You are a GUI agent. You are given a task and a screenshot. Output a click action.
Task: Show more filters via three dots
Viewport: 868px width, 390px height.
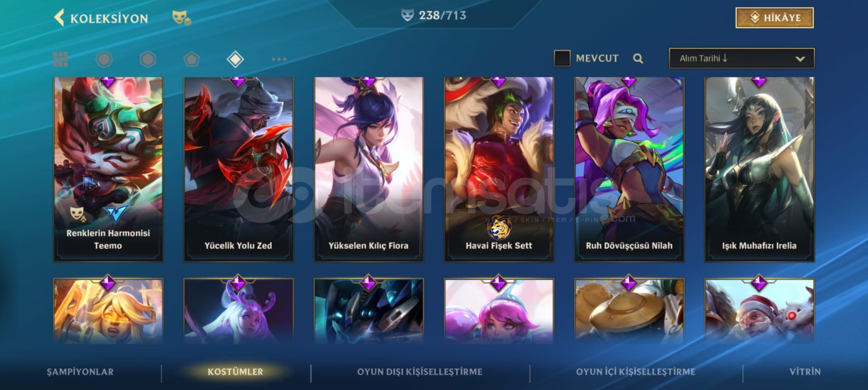[x=279, y=59]
